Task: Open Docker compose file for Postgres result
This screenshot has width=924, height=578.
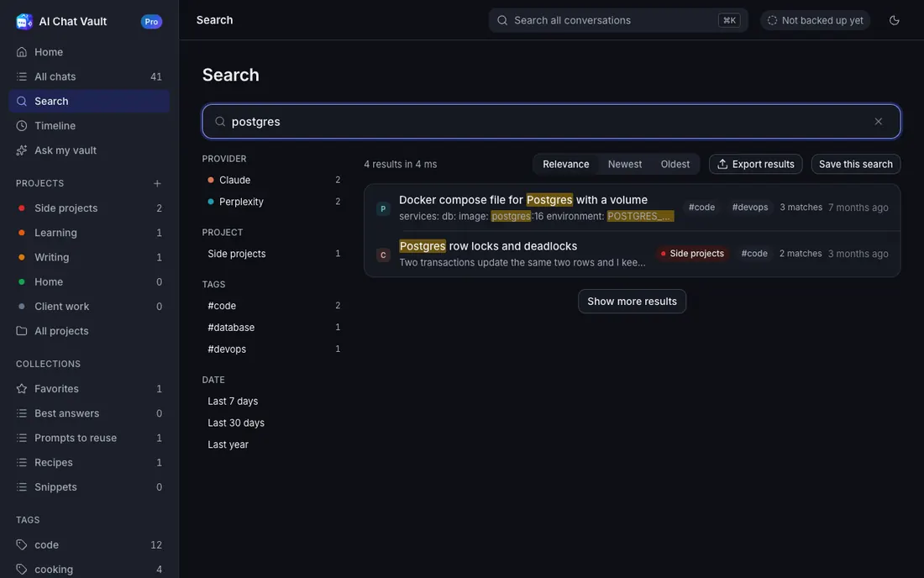Action: (632, 208)
